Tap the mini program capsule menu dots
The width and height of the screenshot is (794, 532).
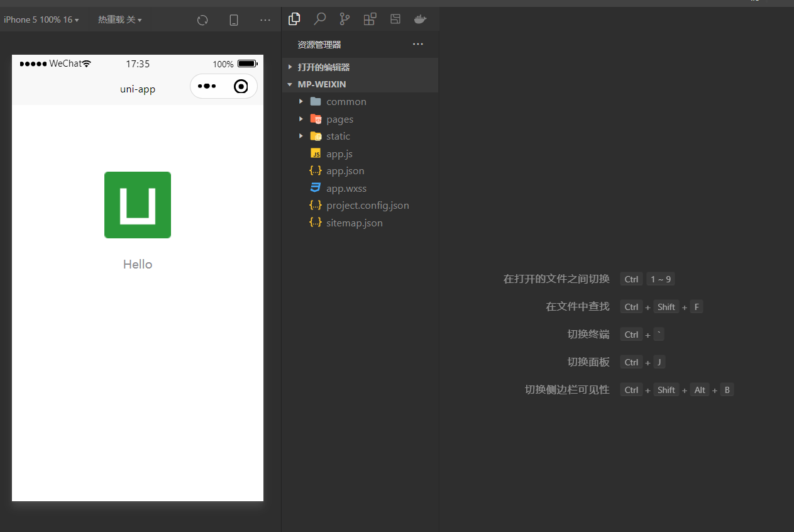207,86
